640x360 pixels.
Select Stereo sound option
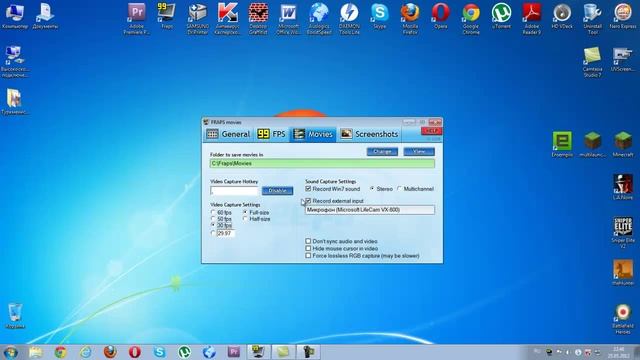[x=372, y=189]
